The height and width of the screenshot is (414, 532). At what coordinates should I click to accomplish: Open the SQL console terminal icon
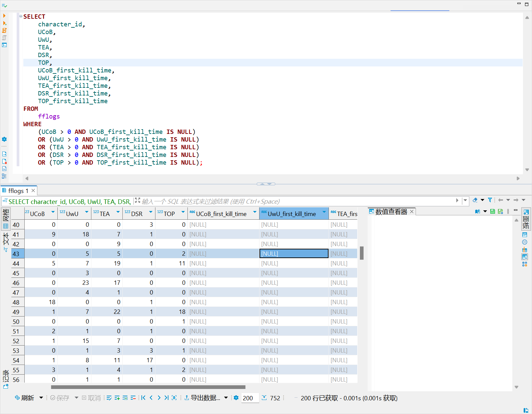pyautogui.click(x=4, y=45)
